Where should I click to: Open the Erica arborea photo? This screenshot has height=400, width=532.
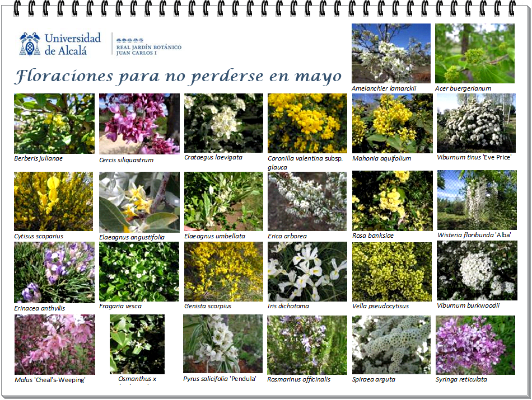click(307, 201)
